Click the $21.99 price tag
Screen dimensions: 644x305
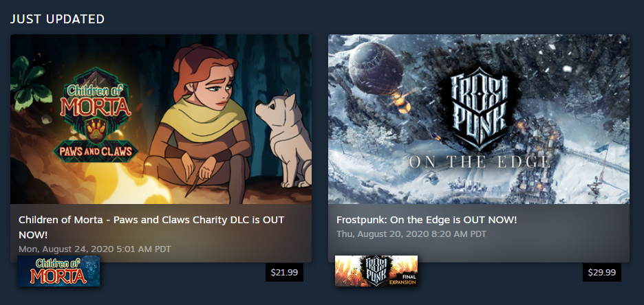(x=284, y=272)
